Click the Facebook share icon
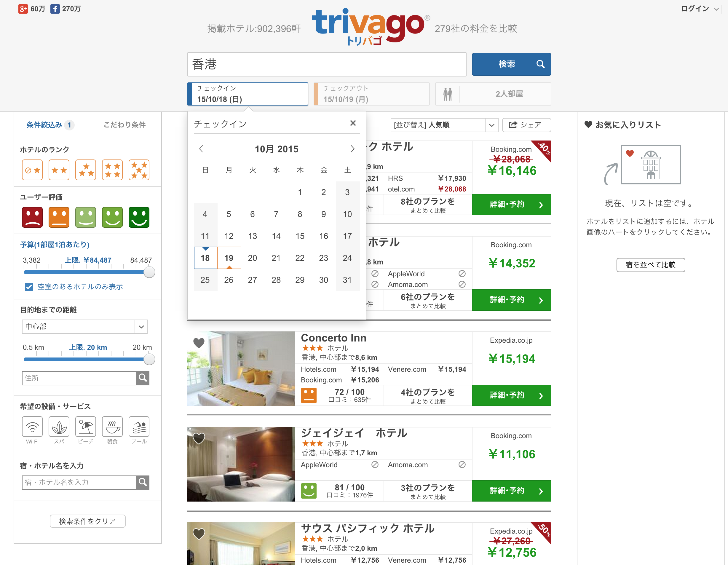 click(x=55, y=9)
